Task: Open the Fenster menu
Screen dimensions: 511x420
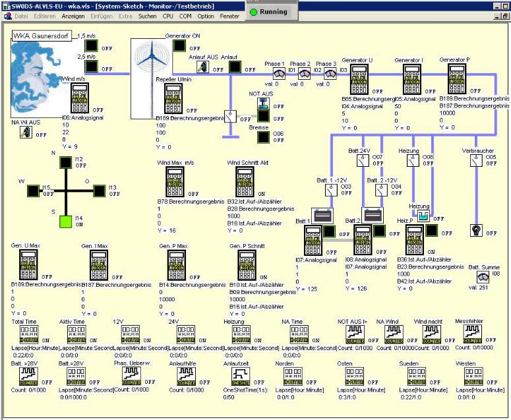Action: coord(229,16)
